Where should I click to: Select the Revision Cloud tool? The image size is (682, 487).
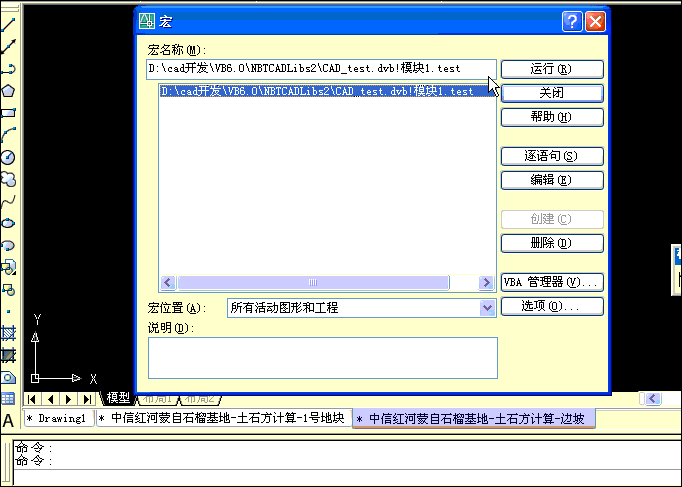(8, 179)
